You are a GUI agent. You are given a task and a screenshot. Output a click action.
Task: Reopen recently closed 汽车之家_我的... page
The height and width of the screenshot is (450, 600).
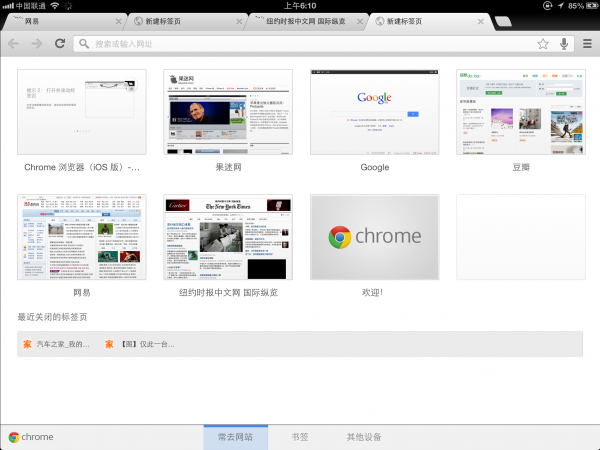click(56, 344)
